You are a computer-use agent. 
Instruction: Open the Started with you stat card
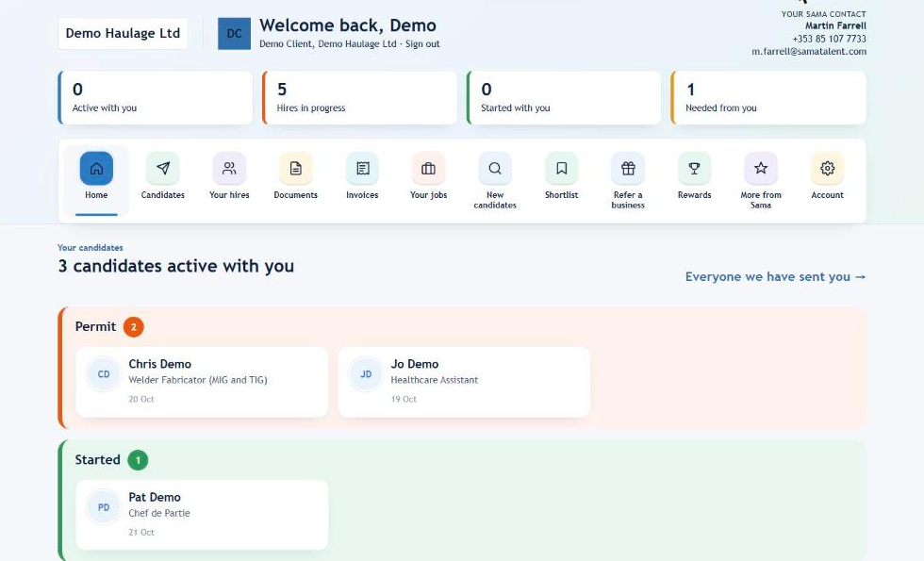pyautogui.click(x=564, y=98)
